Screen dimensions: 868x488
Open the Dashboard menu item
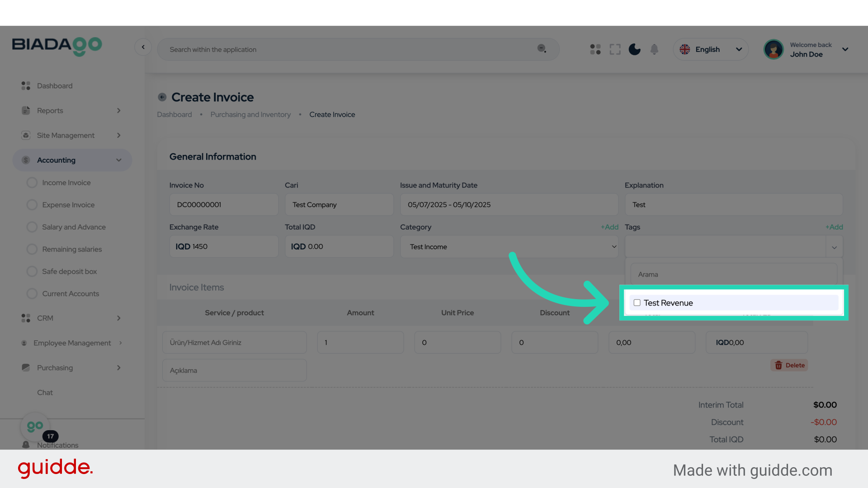click(x=54, y=86)
